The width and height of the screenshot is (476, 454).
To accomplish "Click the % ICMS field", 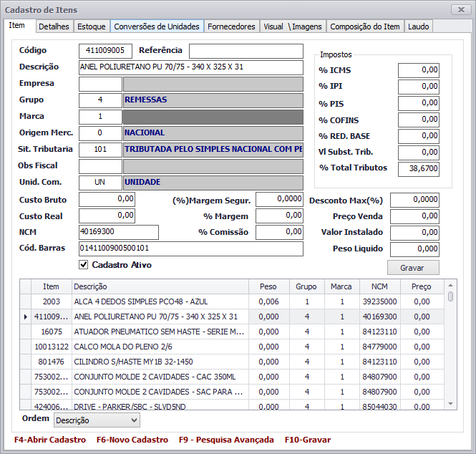I will [419, 70].
